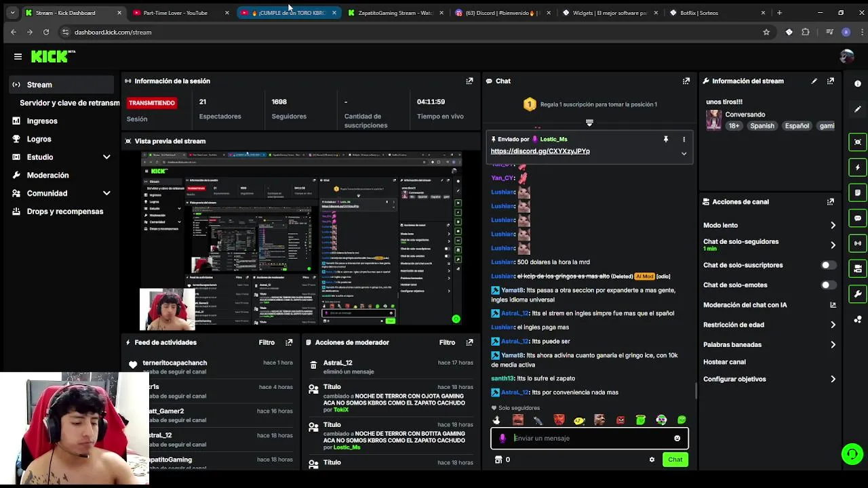The height and width of the screenshot is (488, 868).
Task: Open Servidor y clave de retransmisión
Action: click(70, 103)
